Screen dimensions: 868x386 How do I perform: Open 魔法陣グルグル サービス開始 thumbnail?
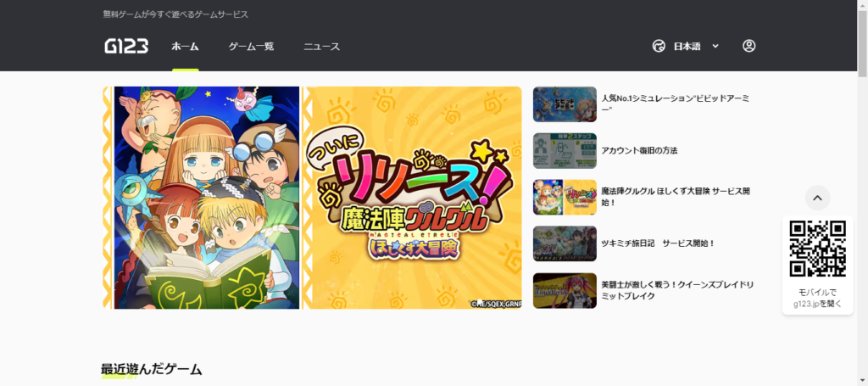coord(565,197)
